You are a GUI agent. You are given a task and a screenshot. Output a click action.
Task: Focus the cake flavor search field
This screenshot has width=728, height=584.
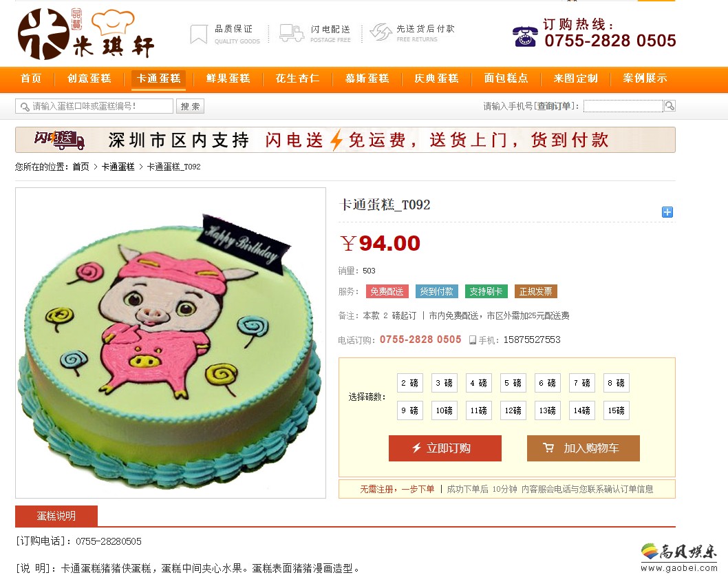click(x=94, y=106)
